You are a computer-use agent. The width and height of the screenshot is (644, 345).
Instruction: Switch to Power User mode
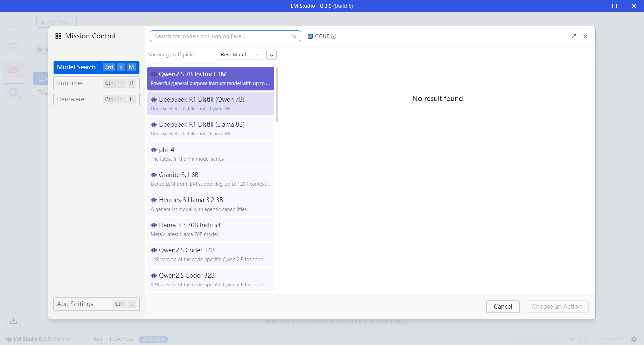pyautogui.click(x=122, y=339)
